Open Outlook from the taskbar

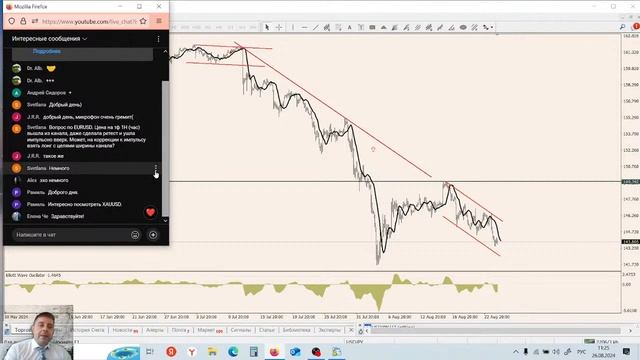point(295,351)
